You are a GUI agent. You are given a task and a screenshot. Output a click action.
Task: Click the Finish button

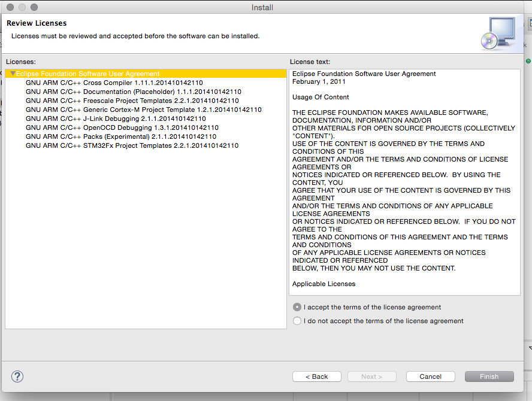coord(489,376)
